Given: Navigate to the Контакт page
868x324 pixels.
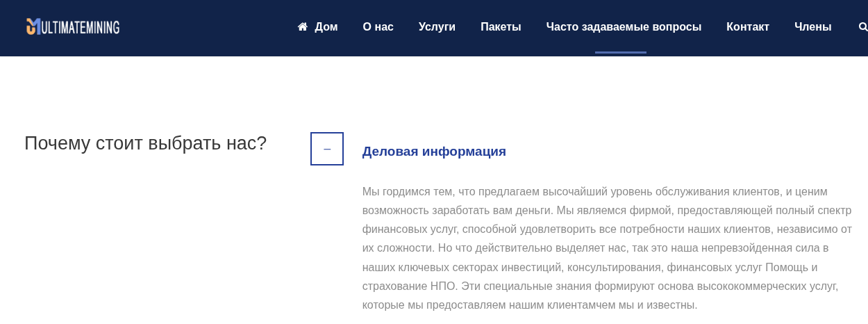Looking at the screenshot, I should click(x=747, y=27).
